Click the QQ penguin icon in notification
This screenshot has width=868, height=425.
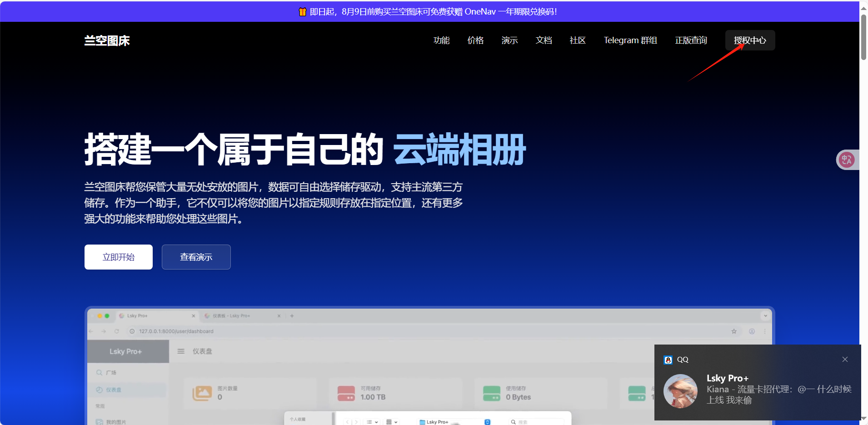(x=668, y=360)
